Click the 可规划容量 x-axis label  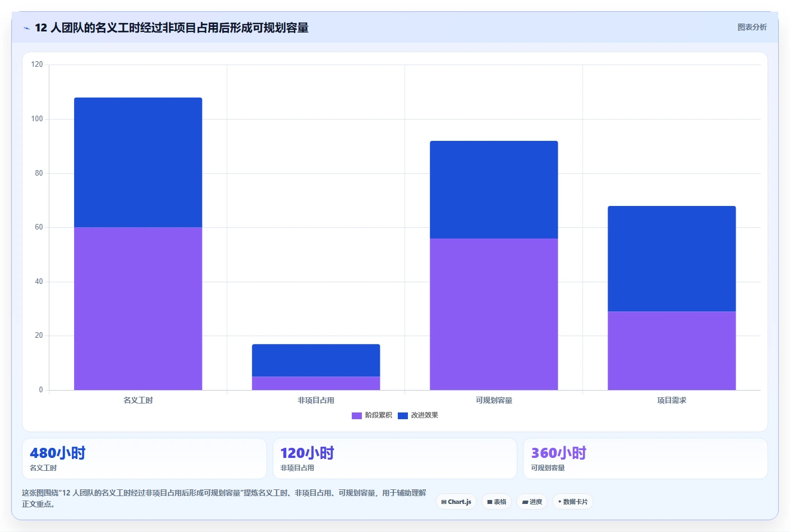[x=494, y=400]
